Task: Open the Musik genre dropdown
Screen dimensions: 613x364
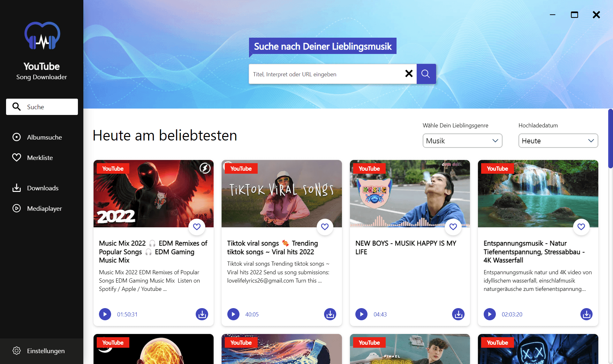Action: (462, 141)
